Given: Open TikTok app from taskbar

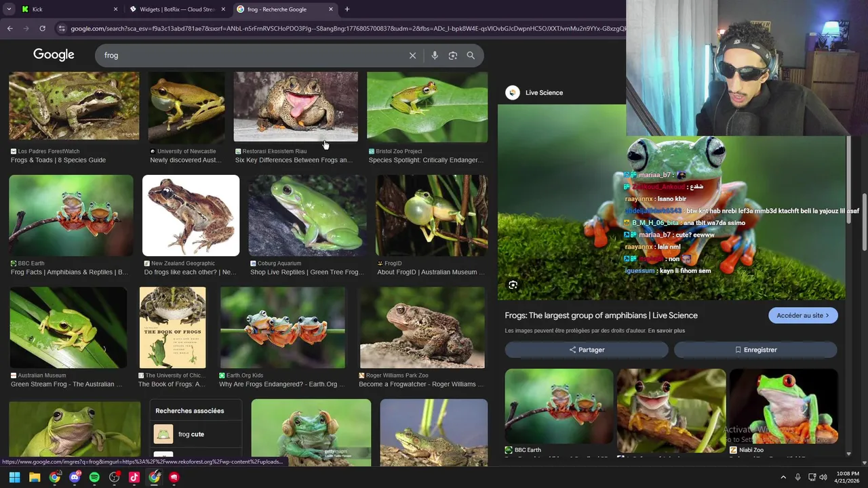Looking at the screenshot, I should tap(134, 477).
